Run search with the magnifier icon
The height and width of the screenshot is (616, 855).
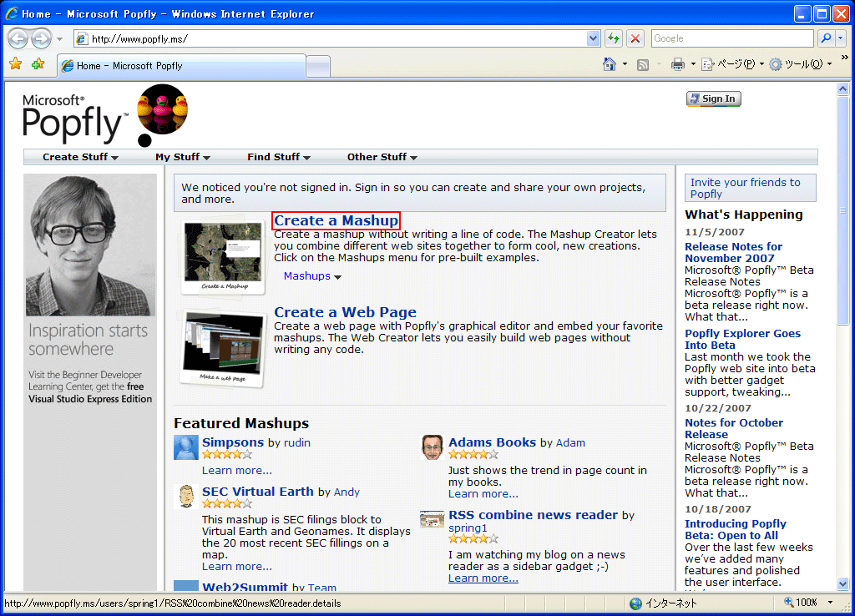click(826, 38)
